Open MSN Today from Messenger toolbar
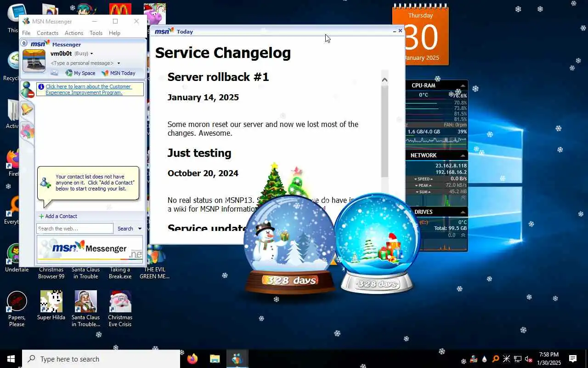 pyautogui.click(x=119, y=73)
